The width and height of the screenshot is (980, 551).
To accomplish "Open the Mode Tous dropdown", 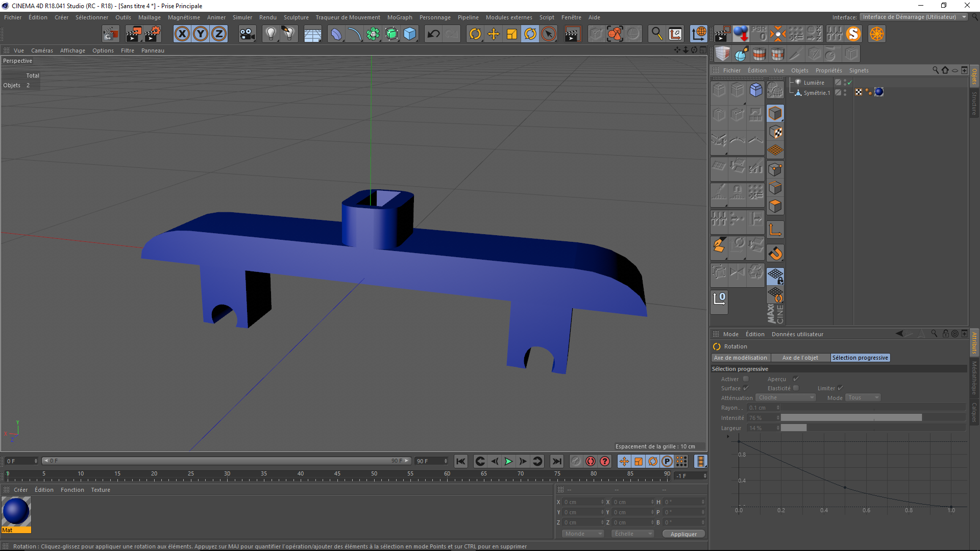I will coord(864,398).
